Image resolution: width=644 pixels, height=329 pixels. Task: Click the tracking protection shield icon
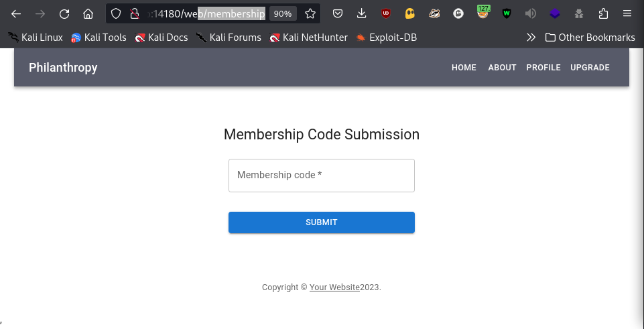point(116,14)
